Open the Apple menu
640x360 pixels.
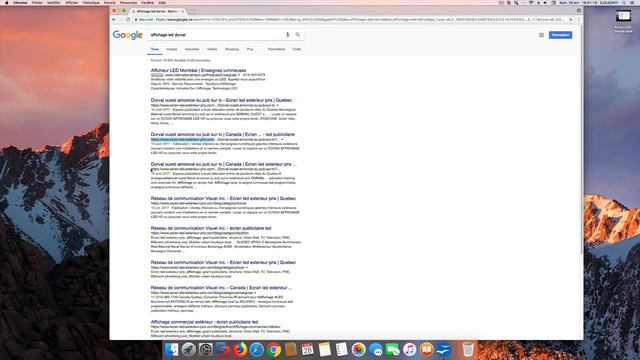pyautogui.click(x=7, y=2)
